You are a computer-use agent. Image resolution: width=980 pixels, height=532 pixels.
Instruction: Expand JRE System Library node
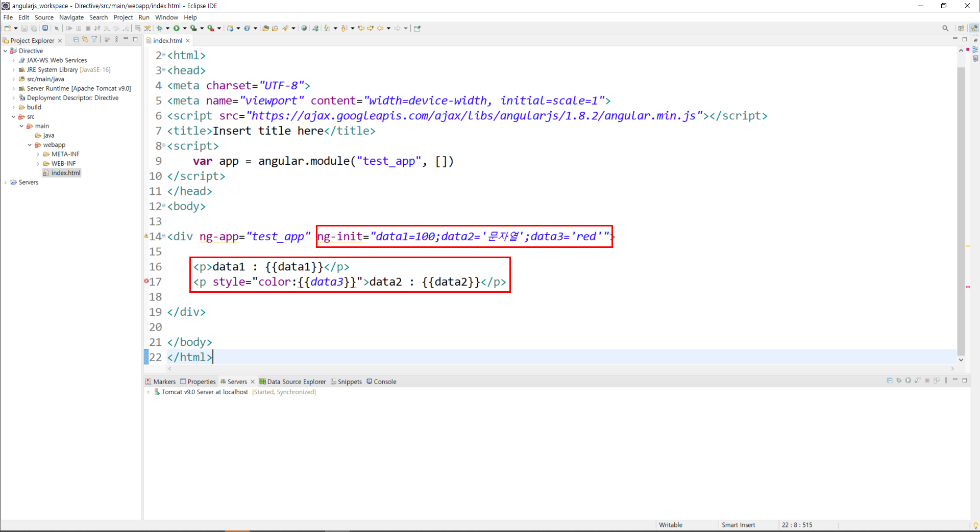point(14,70)
